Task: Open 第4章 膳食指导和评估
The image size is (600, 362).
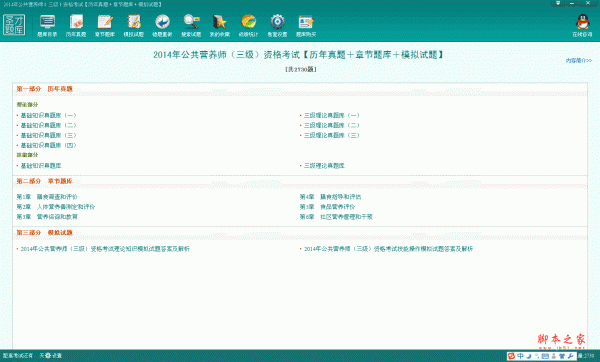Action: tap(331, 197)
